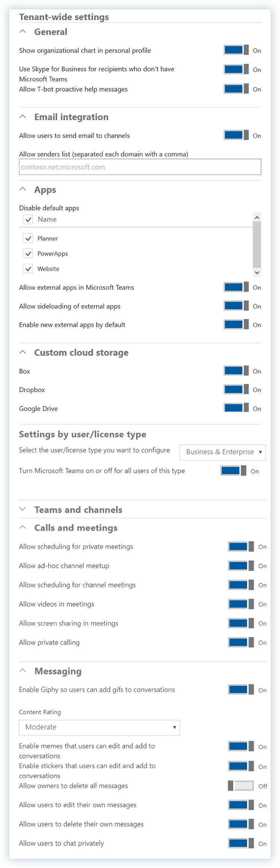Collapse the Custom cloud storage section
Viewport: 280px width, 868px height.
point(23,353)
